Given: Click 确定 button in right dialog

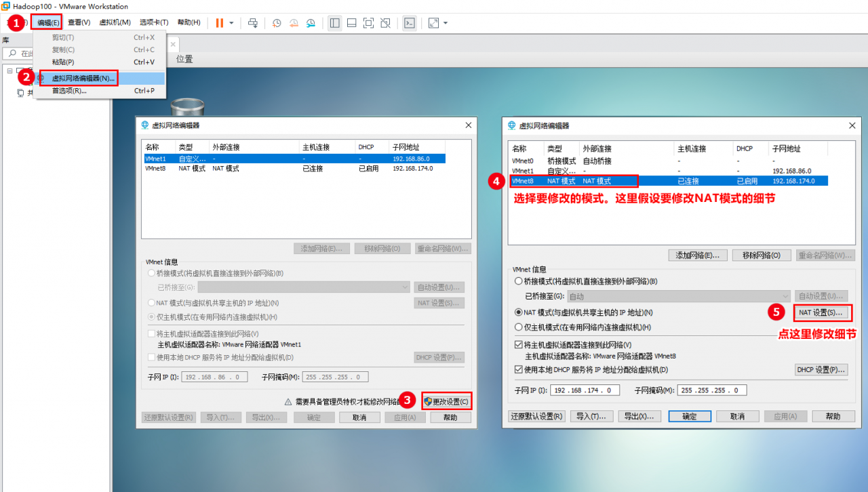Looking at the screenshot, I should coord(690,416).
